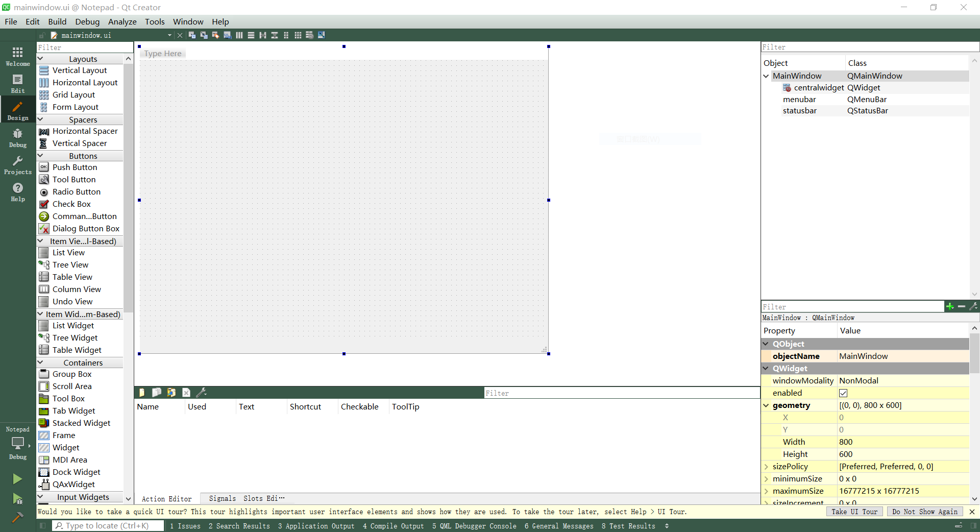The width and height of the screenshot is (980, 532).
Task: Paste action icon in Action Editor
Action: (171, 392)
